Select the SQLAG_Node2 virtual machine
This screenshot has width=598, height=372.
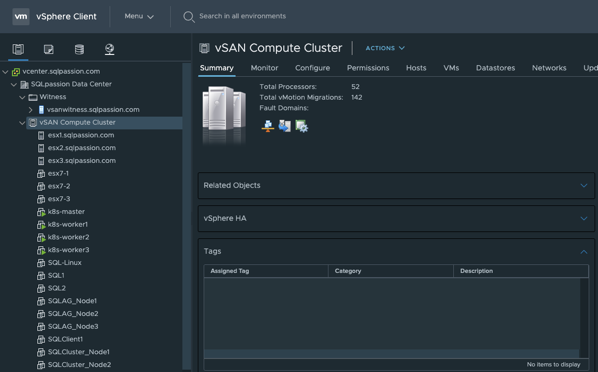pyautogui.click(x=73, y=314)
